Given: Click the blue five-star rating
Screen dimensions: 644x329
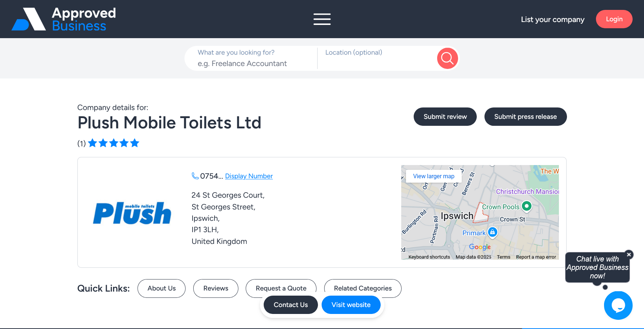Looking at the screenshot, I should (114, 143).
